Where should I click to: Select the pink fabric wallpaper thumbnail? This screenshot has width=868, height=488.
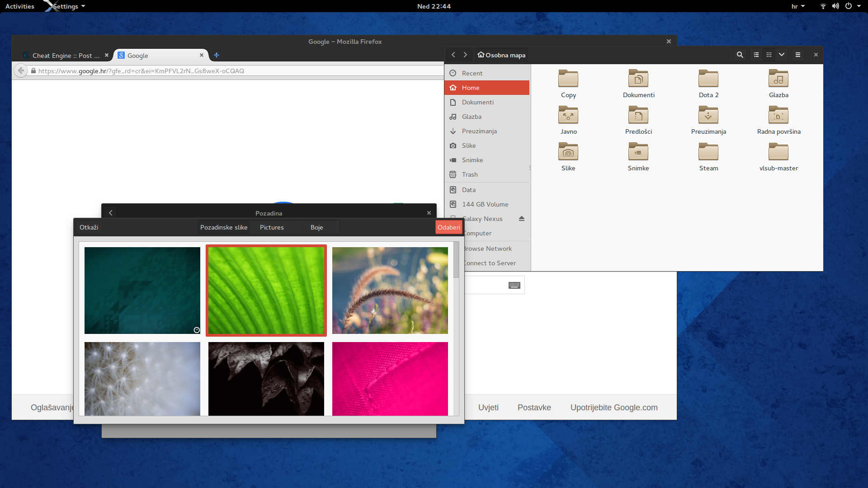(390, 378)
